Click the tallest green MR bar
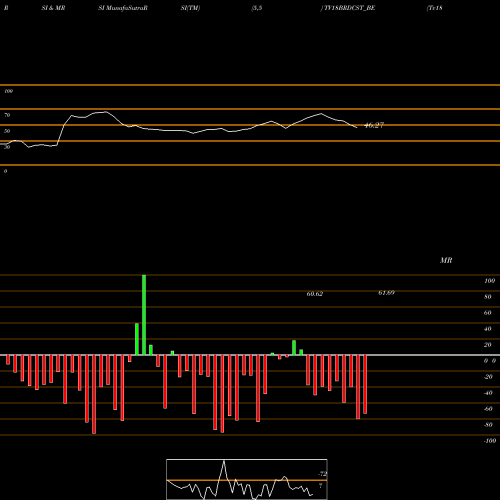 point(144,315)
